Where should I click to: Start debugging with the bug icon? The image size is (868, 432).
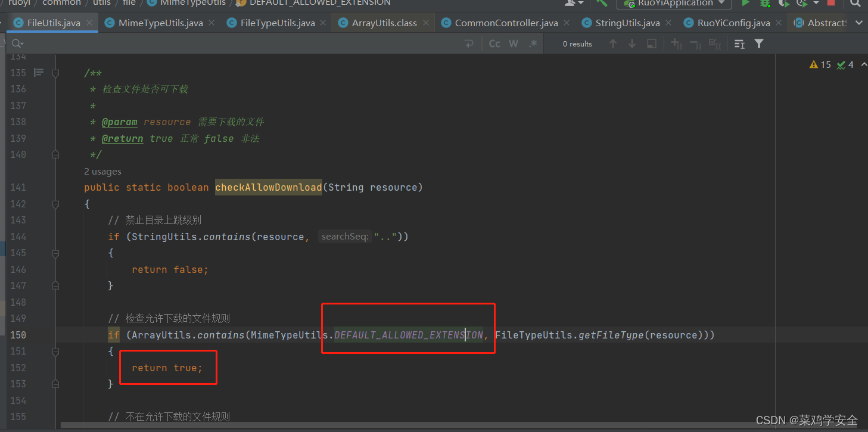tap(765, 3)
